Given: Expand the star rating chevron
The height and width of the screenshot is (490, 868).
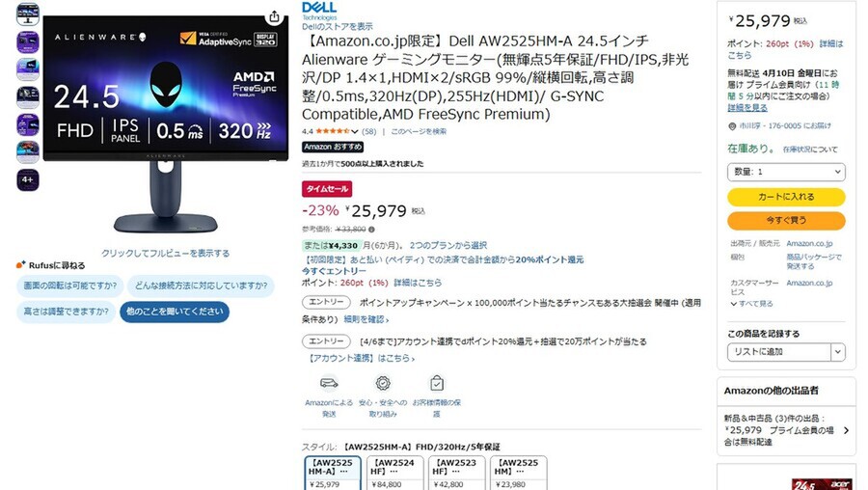Looking at the screenshot, I should [x=355, y=132].
